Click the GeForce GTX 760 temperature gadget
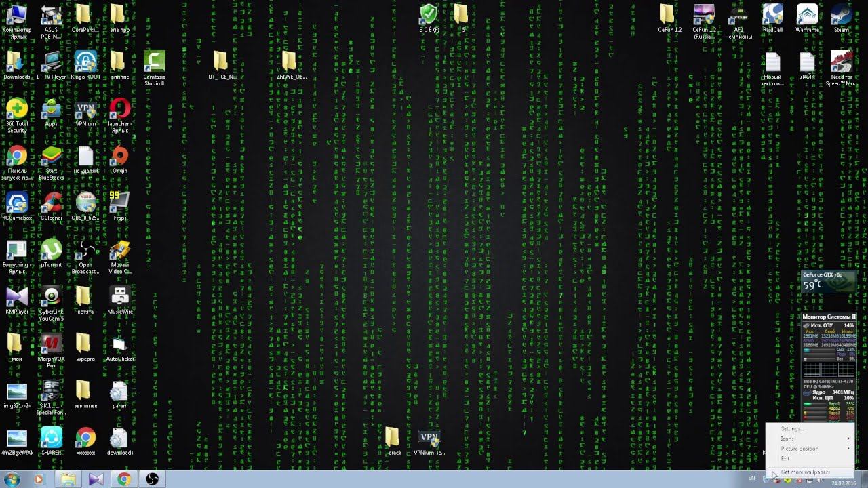Screen dimensions: 868x488 tap(829, 282)
